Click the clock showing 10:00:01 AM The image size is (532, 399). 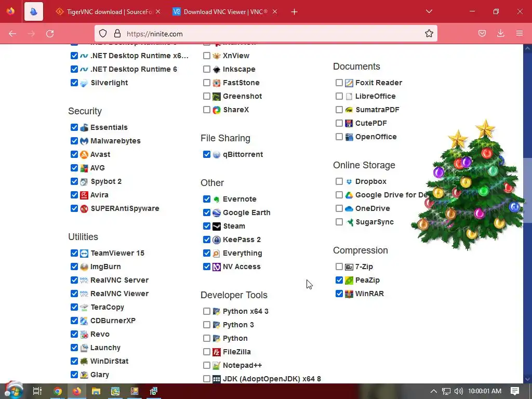[x=485, y=391]
